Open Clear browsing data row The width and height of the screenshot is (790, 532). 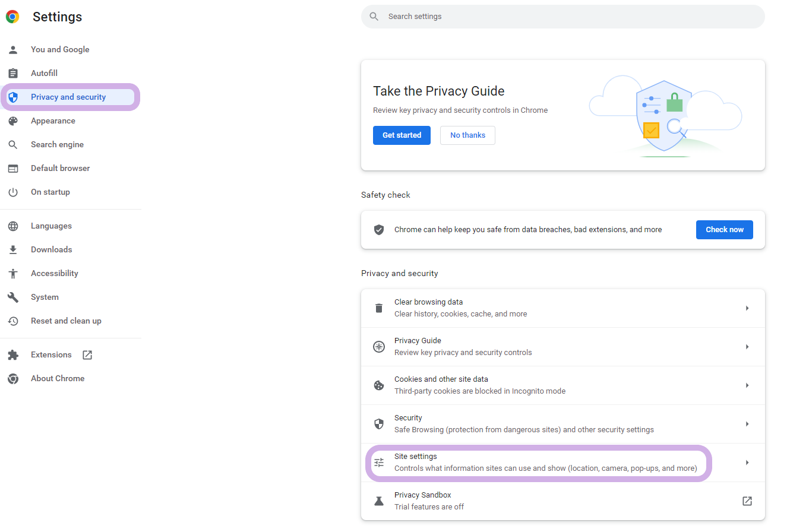click(563, 308)
